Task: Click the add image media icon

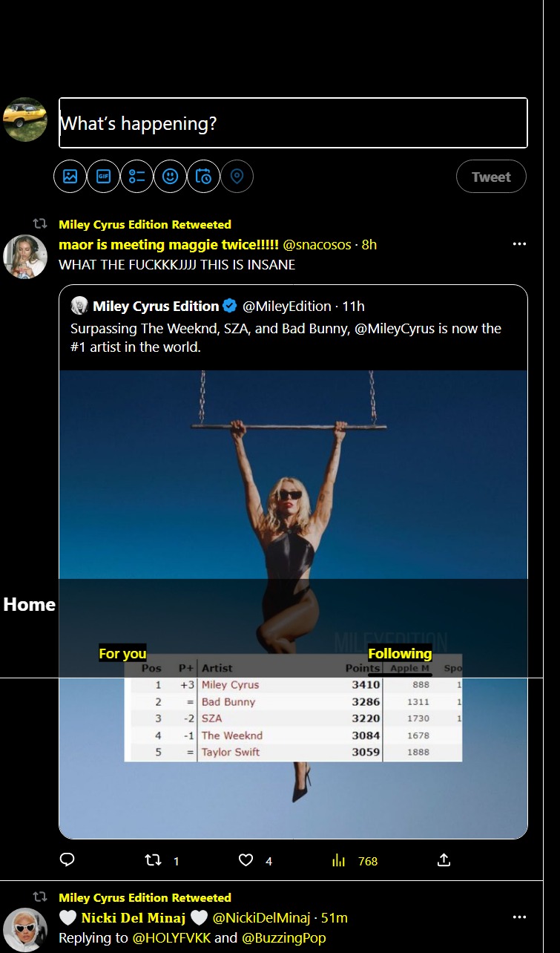Action: (x=70, y=177)
